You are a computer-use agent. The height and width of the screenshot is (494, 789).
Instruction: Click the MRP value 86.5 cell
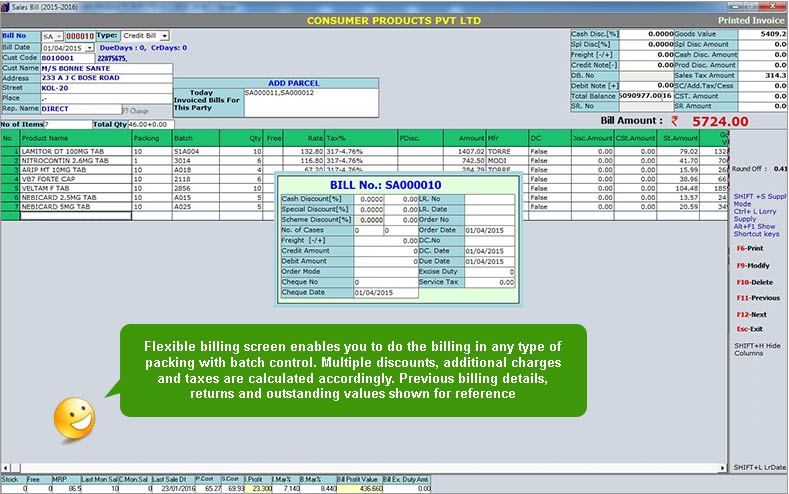click(x=67, y=488)
